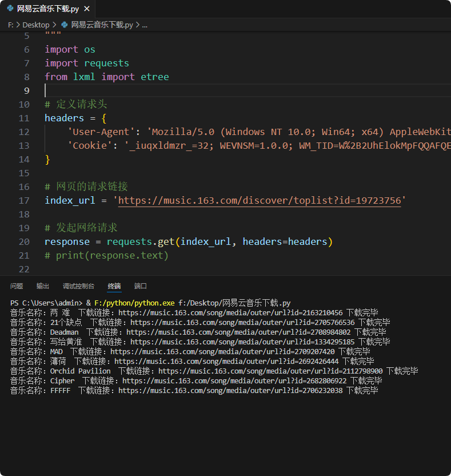This screenshot has width=451, height=476.
Task: Open the download link for Cipher
Action: pyautogui.click(x=234, y=380)
